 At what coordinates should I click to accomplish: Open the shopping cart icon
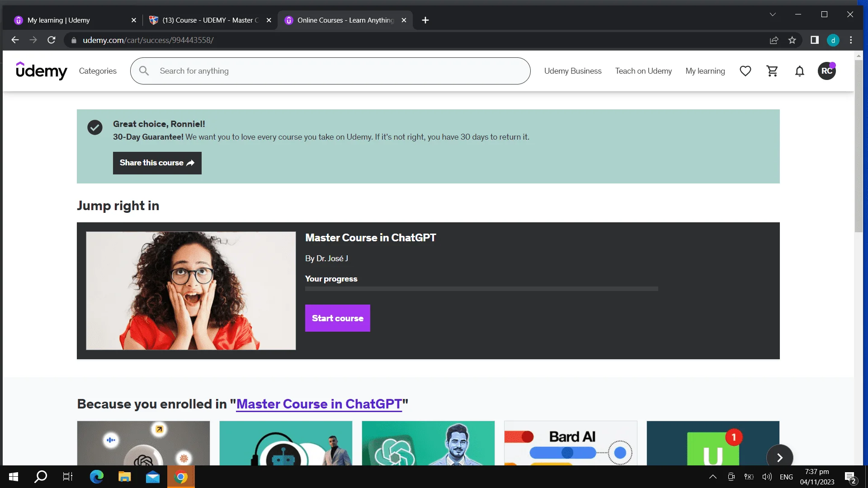click(x=772, y=71)
